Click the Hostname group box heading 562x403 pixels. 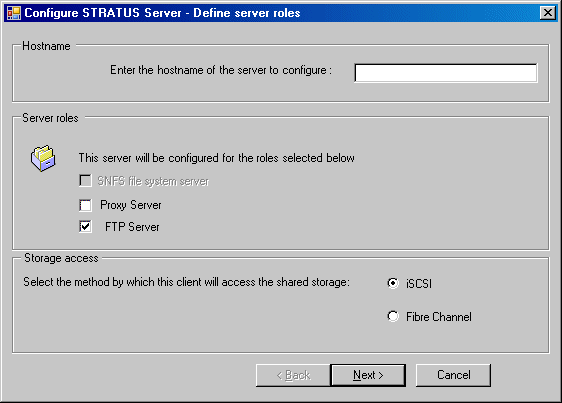tap(46, 46)
